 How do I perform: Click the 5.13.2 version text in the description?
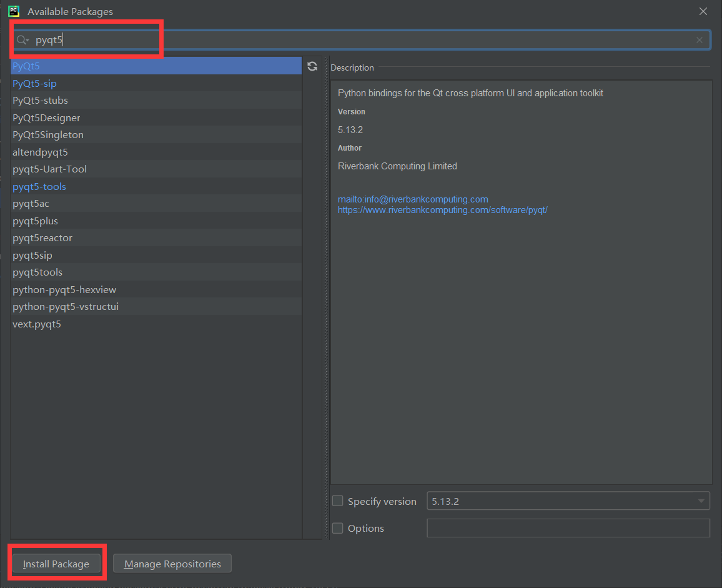coord(350,130)
